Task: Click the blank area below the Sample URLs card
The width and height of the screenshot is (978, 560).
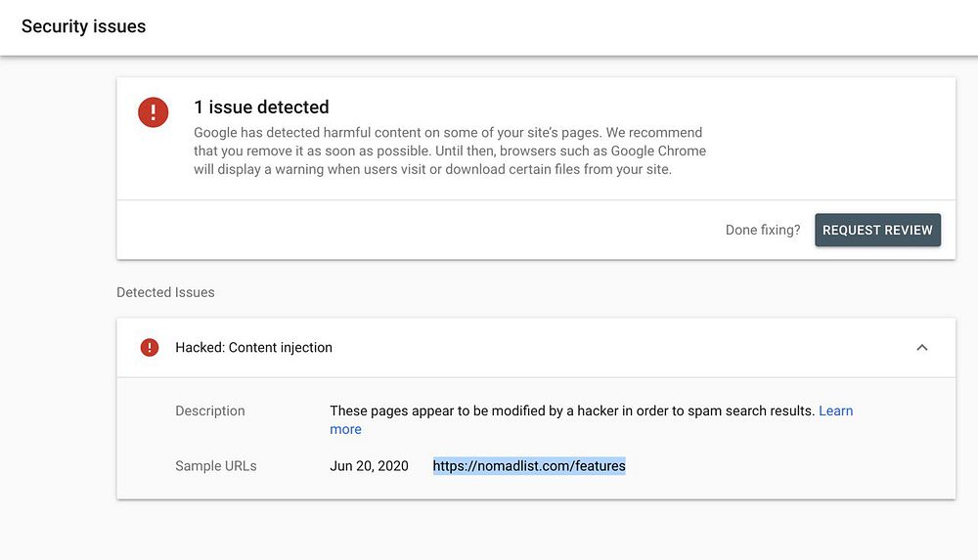Action: click(x=536, y=533)
